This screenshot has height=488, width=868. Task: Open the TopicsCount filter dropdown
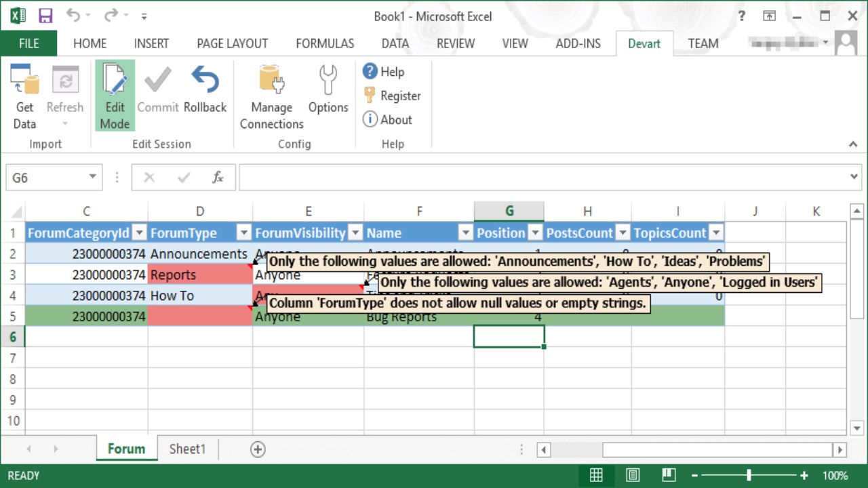715,233
